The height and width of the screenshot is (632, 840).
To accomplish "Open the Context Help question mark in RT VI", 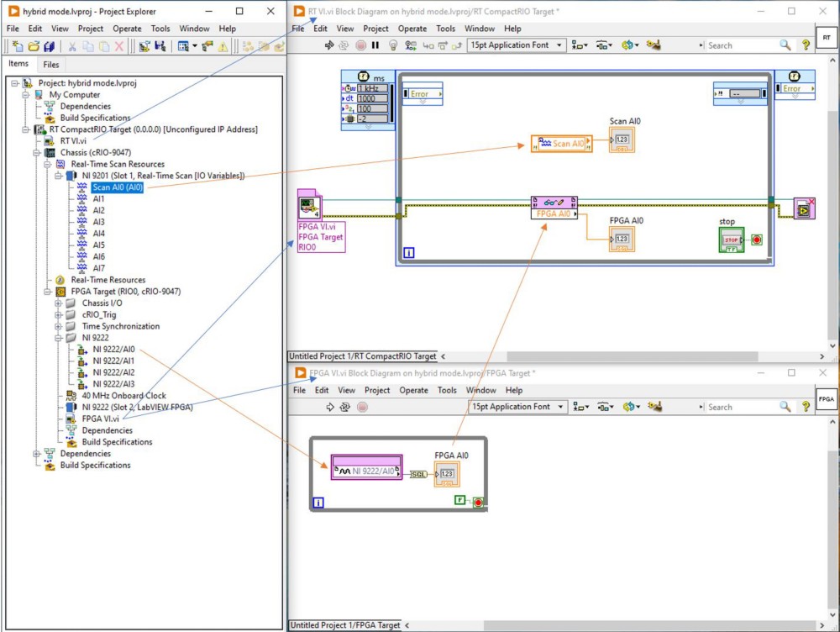I will pos(806,45).
